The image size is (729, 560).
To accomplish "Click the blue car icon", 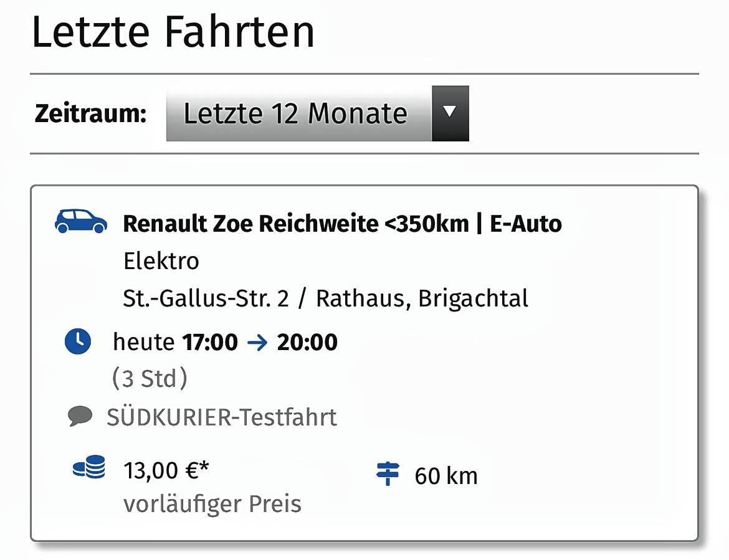I will [81, 221].
